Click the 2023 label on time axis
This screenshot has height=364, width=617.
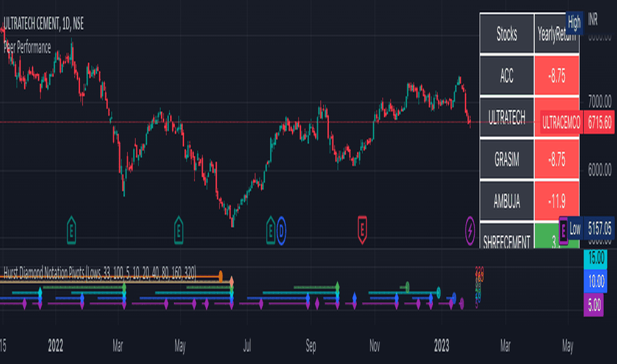(442, 346)
